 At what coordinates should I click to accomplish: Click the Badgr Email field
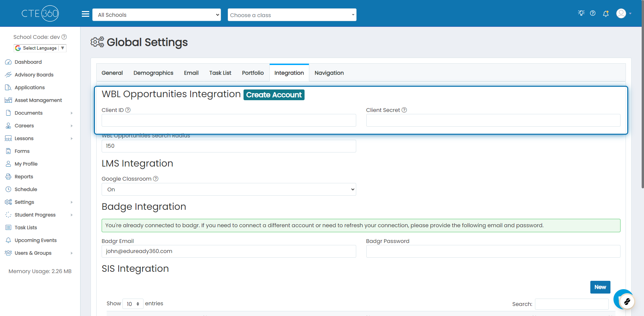coord(229,251)
